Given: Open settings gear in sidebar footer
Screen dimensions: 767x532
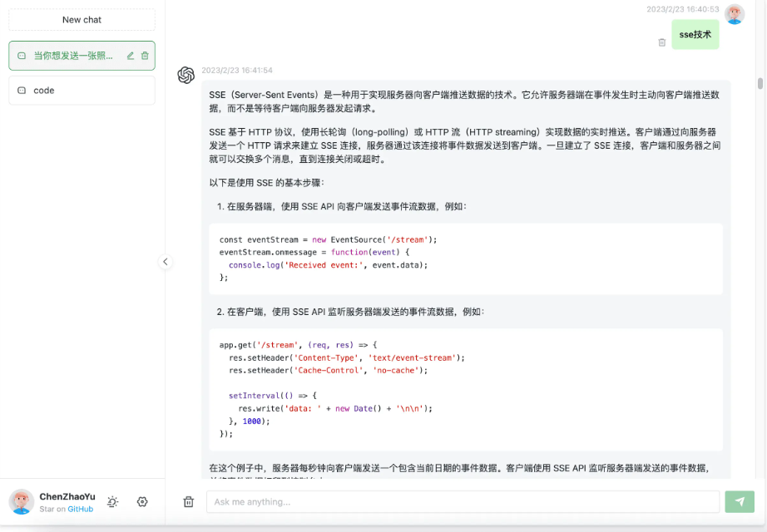Looking at the screenshot, I should point(142,502).
